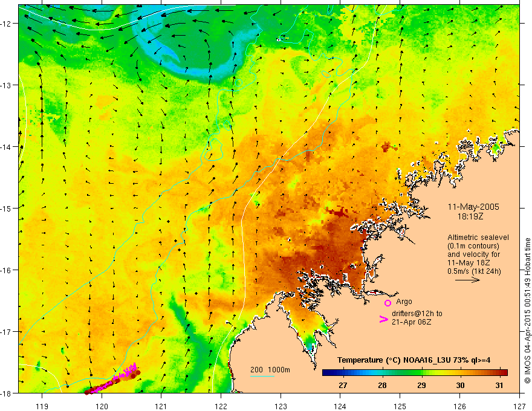Click the cyan 200m depth contour legend line

tap(262, 376)
